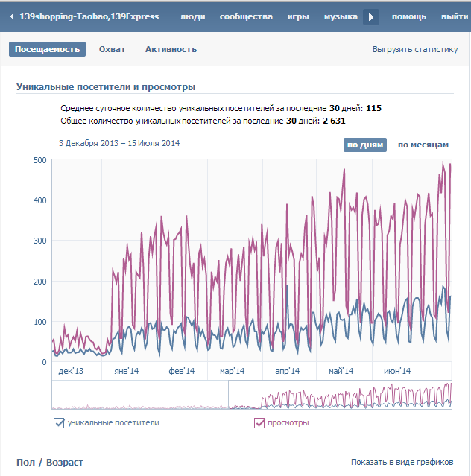Uncheck the уникальные посетители checkbox

[x=60, y=423]
